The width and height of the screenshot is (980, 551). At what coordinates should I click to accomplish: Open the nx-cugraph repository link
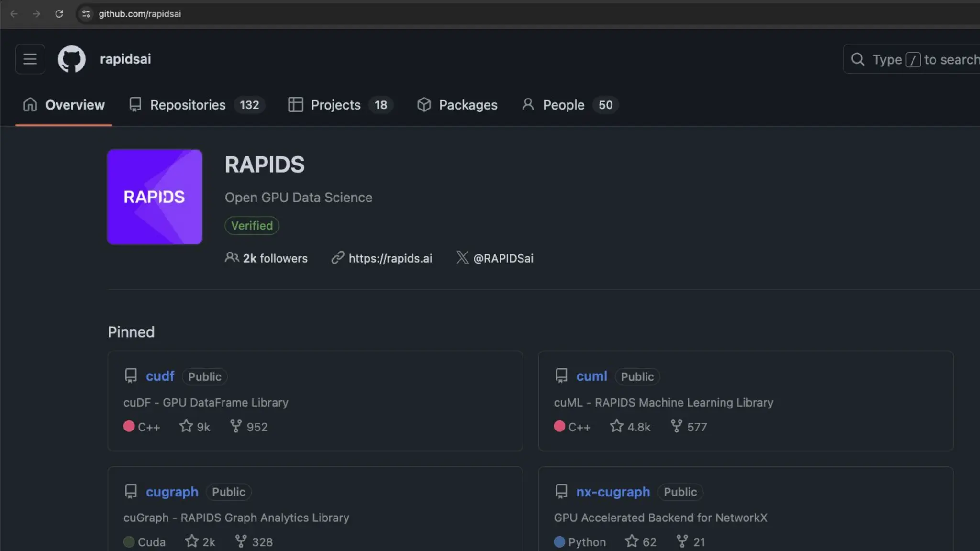point(613,492)
